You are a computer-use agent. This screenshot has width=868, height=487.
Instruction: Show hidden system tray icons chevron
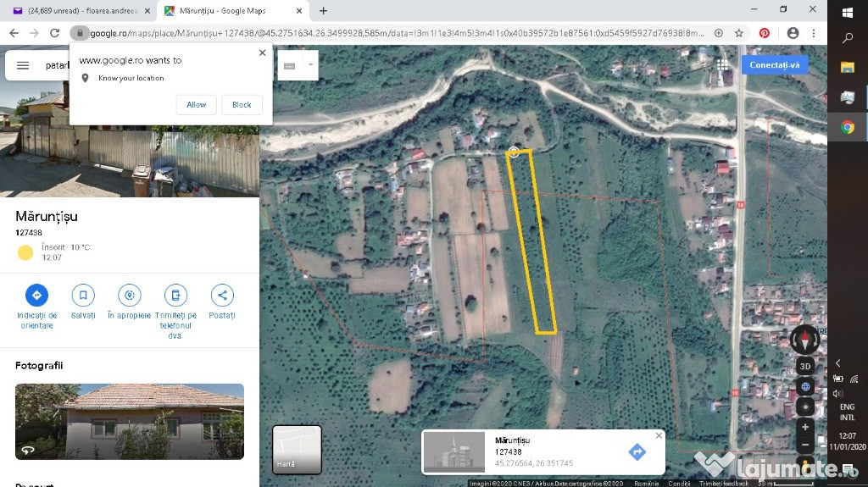[837, 363]
